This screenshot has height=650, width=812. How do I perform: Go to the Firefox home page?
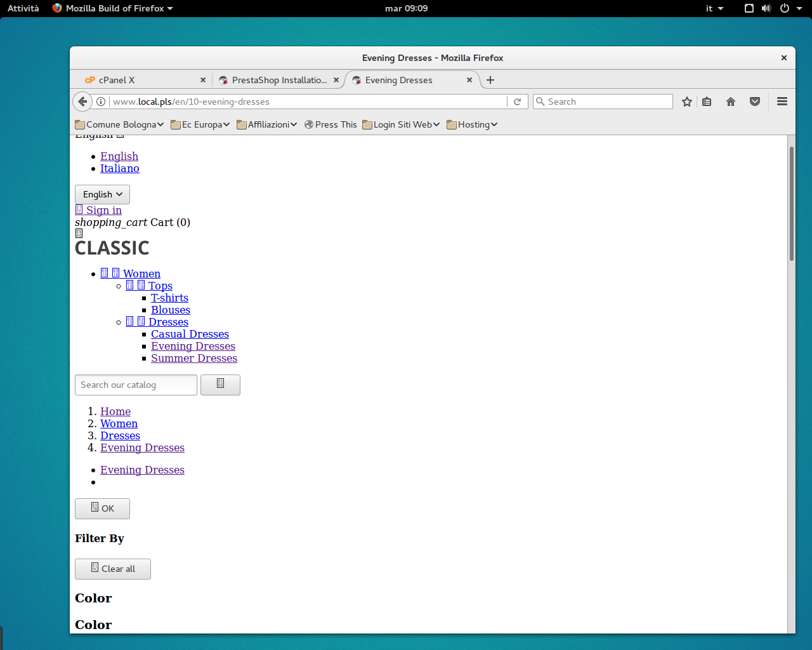(731, 102)
